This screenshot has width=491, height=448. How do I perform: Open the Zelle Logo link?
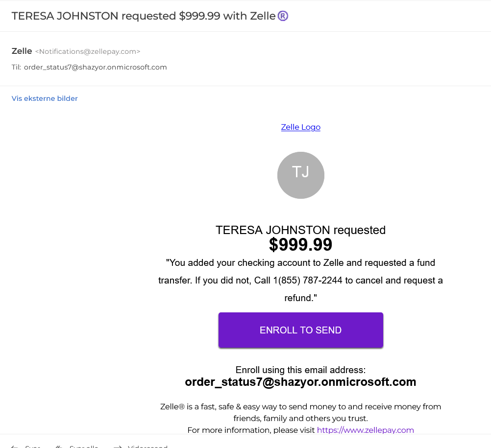(300, 127)
